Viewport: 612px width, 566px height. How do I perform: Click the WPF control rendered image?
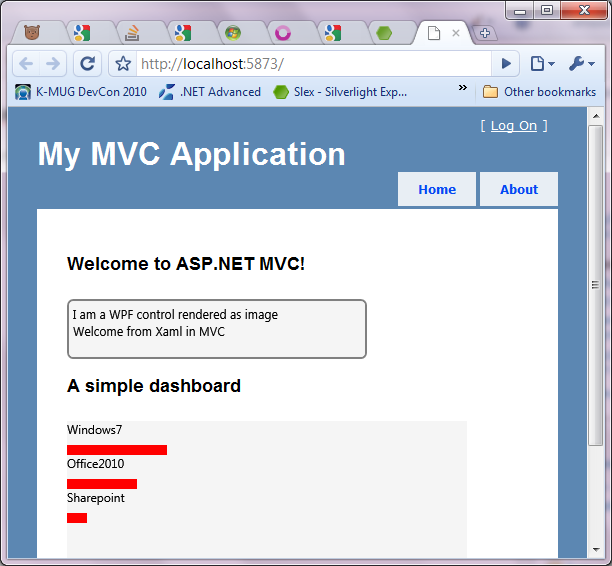217,329
